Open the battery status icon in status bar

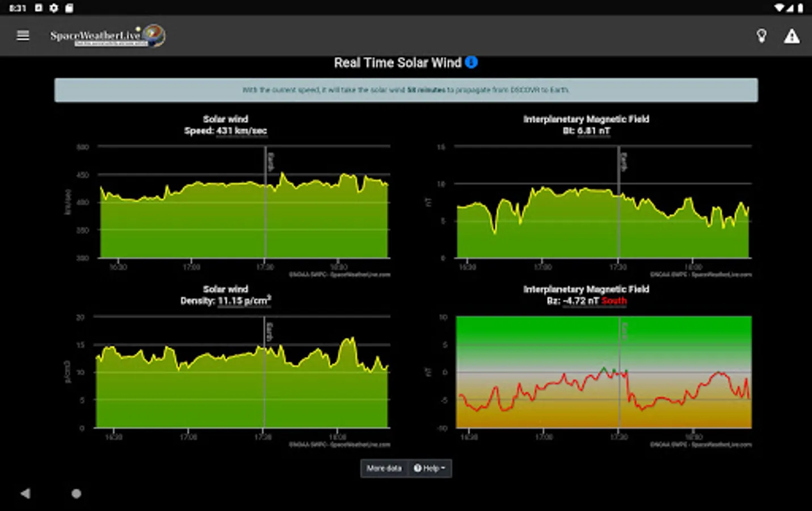point(801,7)
